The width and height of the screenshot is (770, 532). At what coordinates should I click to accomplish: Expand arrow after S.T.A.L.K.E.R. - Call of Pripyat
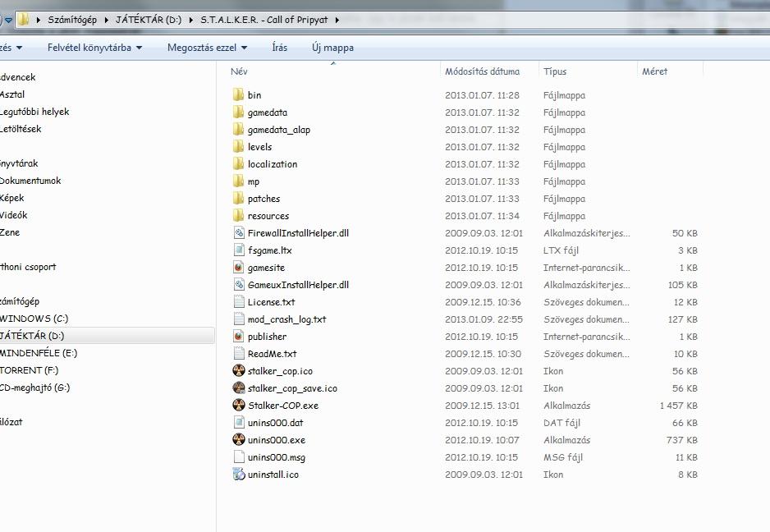[337, 21]
